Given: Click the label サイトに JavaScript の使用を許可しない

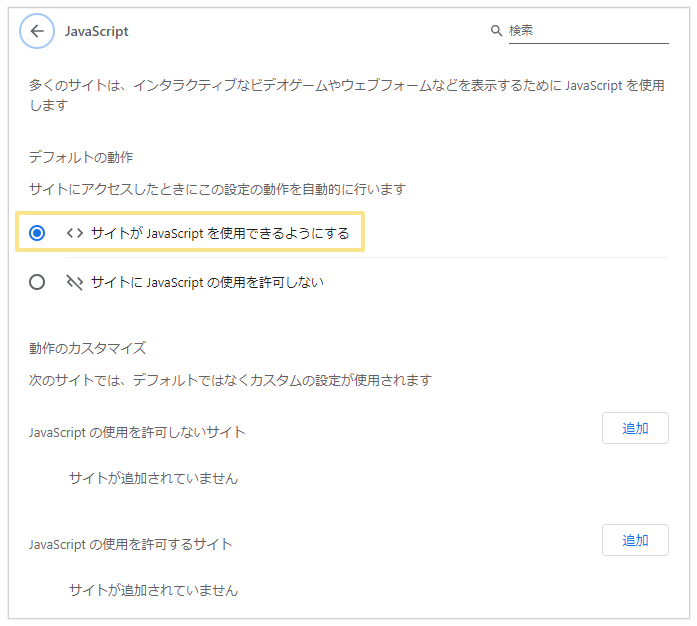Looking at the screenshot, I should click(x=207, y=283).
